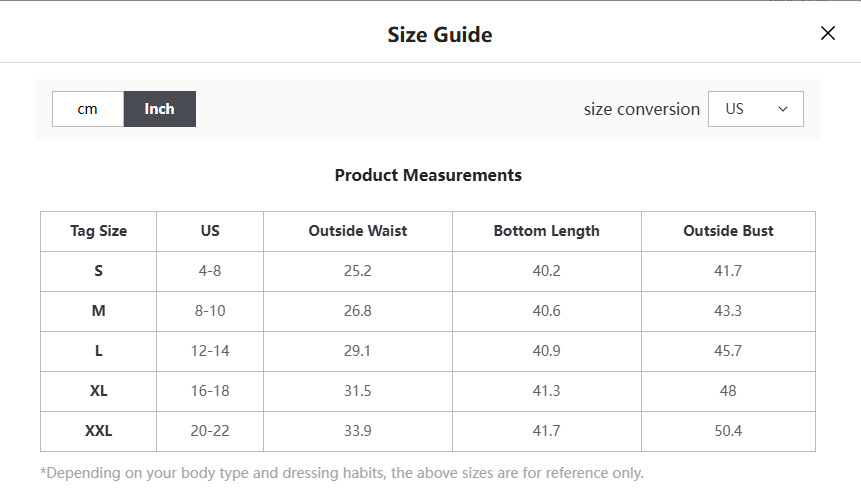This screenshot has width=861, height=501.
Task: Expand the size conversion chevron arrow
Action: coord(783,109)
